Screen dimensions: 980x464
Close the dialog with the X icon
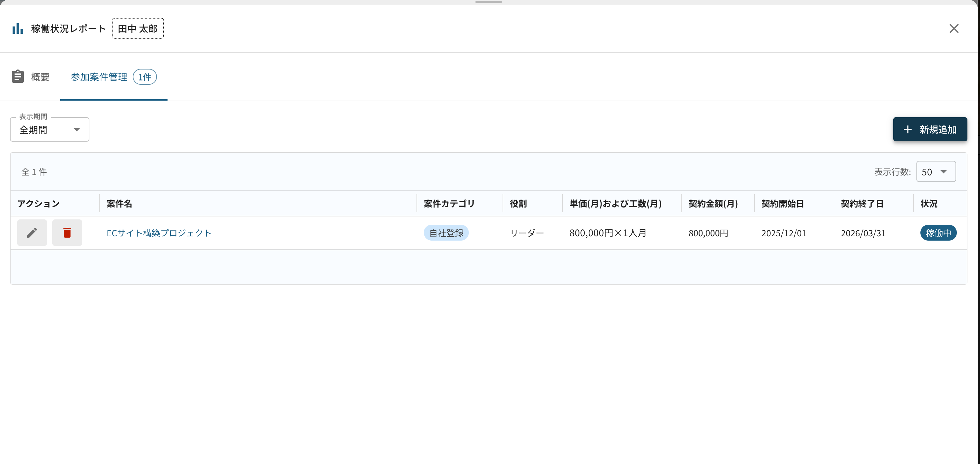click(954, 28)
